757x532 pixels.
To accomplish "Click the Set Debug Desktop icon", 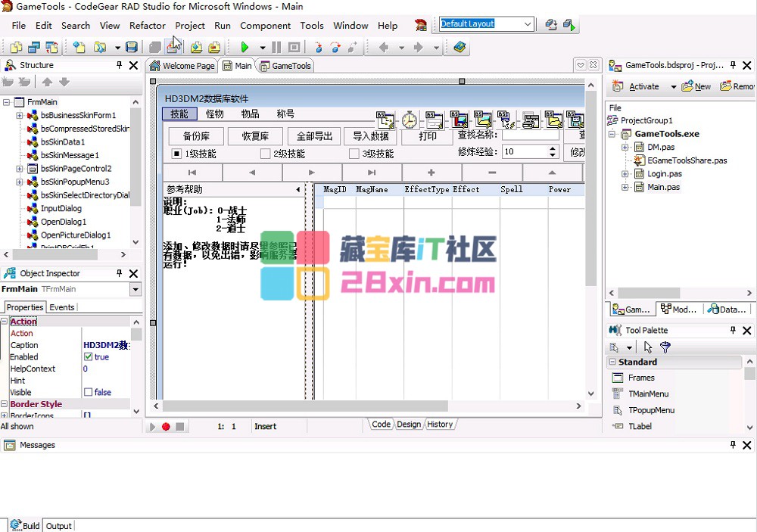I will 569,25.
